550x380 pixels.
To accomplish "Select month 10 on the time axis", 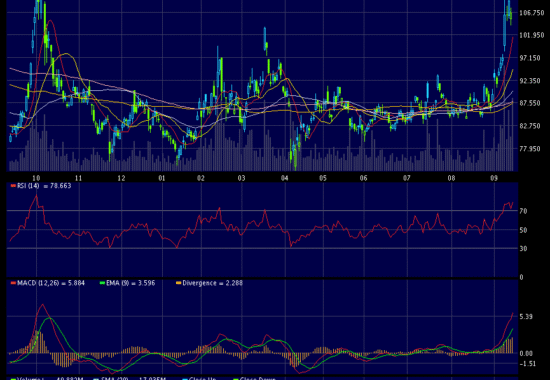I will (x=36, y=178).
